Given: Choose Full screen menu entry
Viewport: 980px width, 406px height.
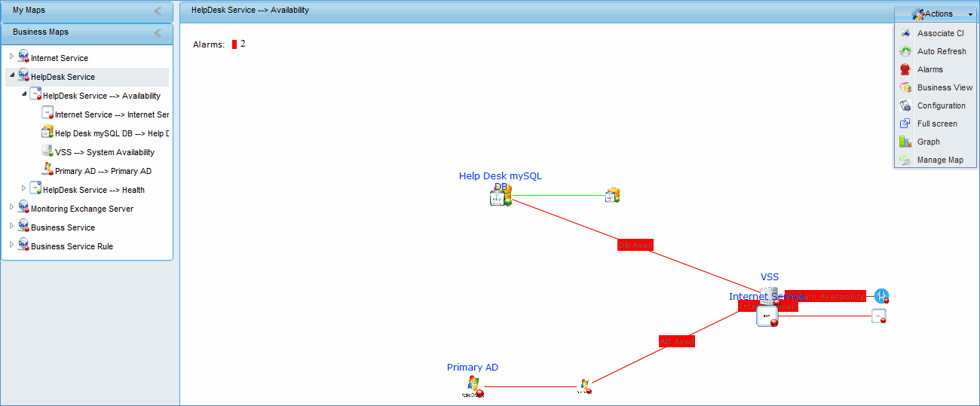Looking at the screenshot, I should [936, 124].
